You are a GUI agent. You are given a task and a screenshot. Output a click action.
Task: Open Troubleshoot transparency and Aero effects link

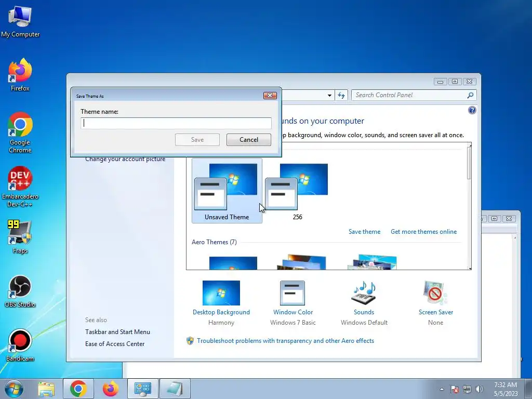coord(285,341)
